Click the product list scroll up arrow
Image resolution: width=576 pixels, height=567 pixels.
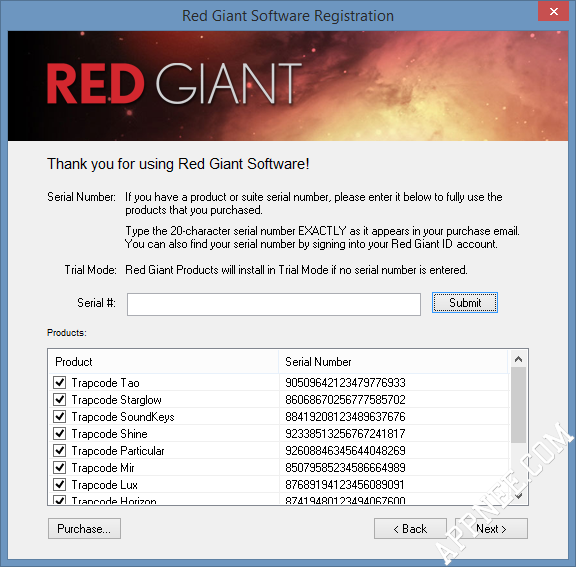pos(518,359)
